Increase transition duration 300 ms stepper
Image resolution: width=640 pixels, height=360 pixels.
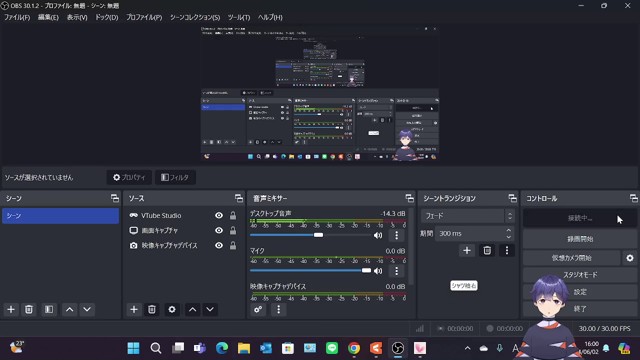point(509,231)
